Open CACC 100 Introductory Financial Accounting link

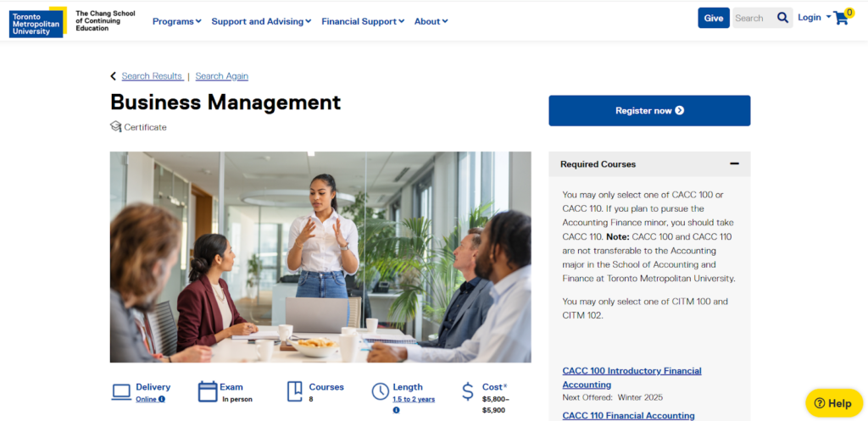click(632, 377)
